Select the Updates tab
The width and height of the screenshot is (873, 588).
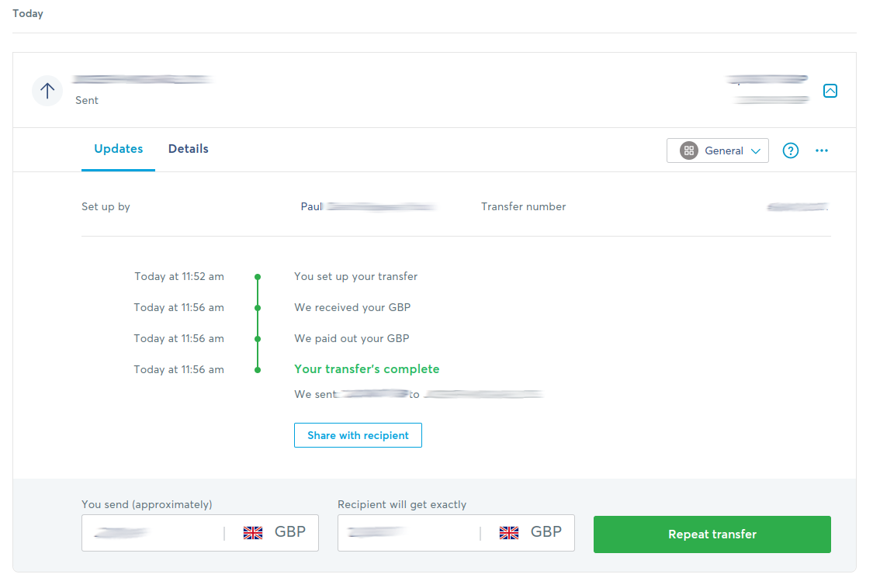point(118,149)
